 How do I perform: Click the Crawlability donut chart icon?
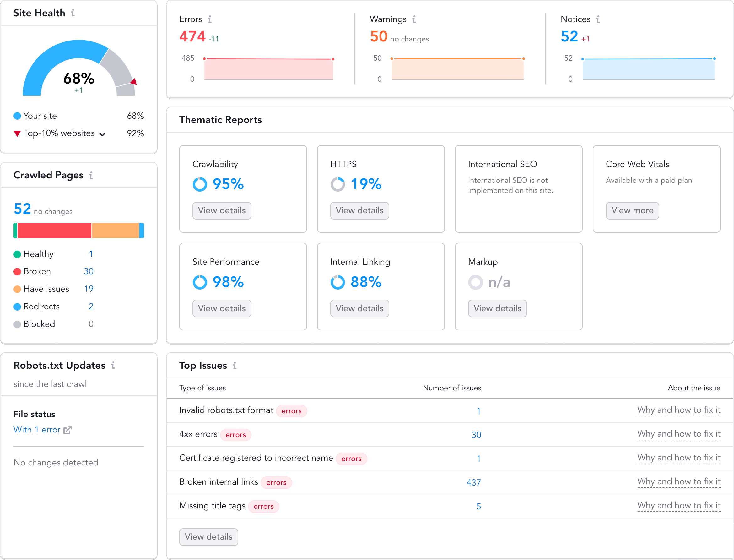[x=200, y=184]
